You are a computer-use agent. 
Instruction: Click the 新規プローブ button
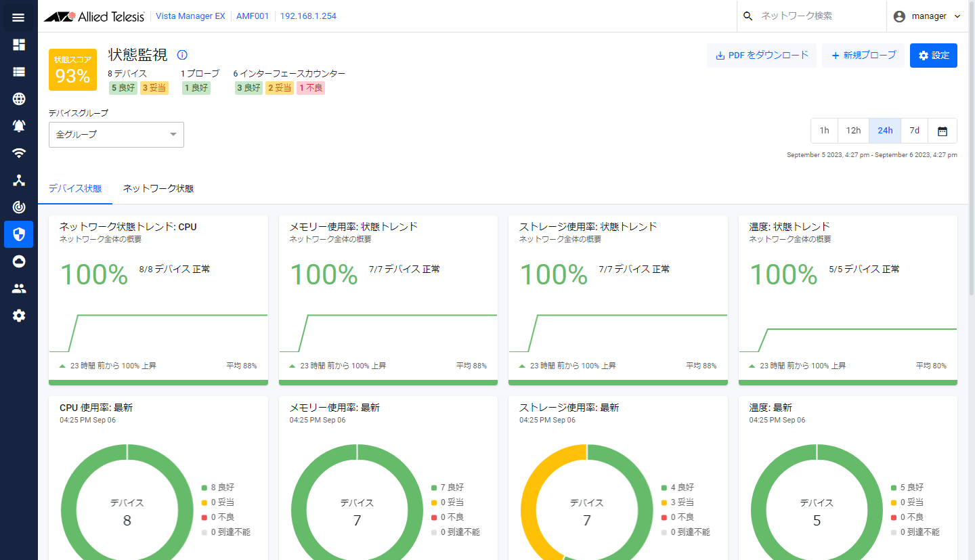pos(863,56)
